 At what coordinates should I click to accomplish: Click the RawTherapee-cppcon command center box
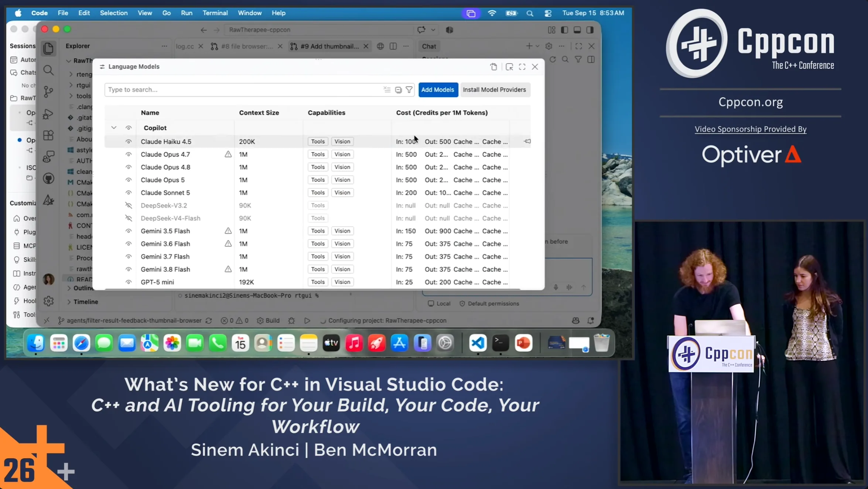[x=319, y=30]
